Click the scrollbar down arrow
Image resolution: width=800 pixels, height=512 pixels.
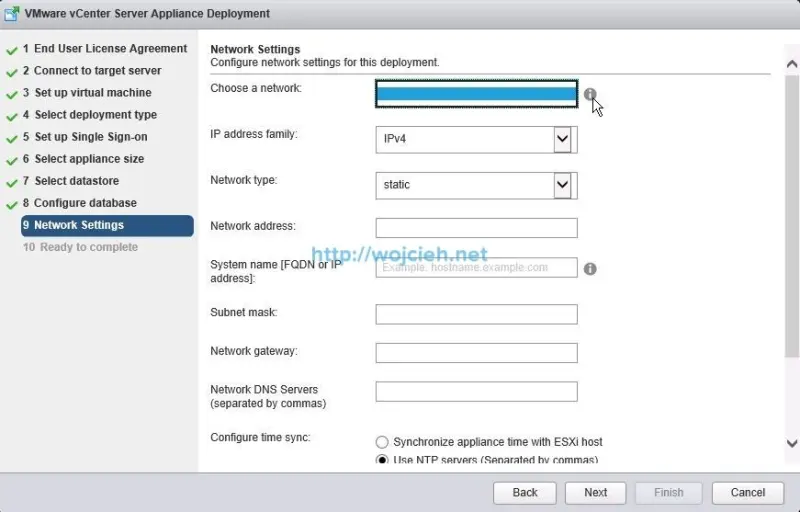click(792, 443)
